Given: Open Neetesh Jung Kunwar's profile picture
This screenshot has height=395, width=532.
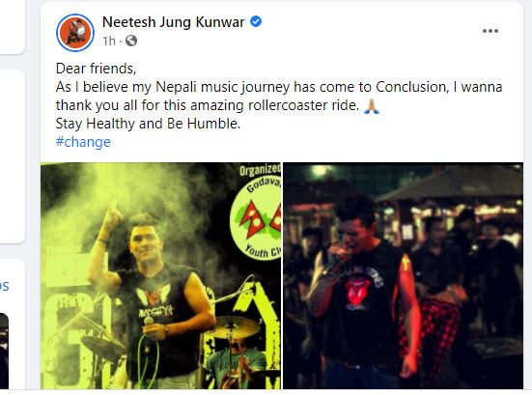Looking at the screenshot, I should point(75,33).
